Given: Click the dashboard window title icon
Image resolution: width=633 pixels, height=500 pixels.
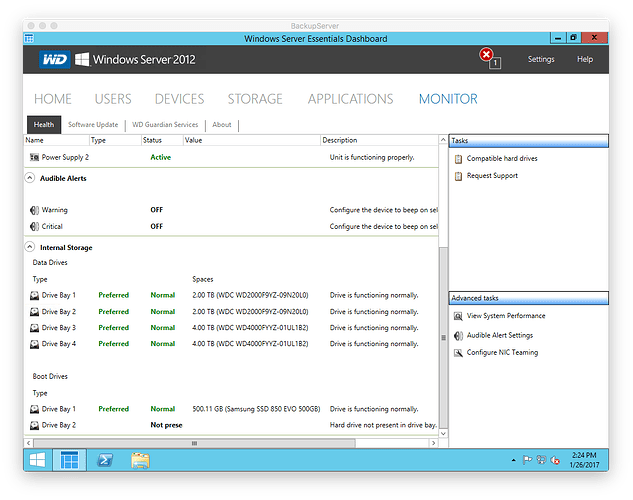Looking at the screenshot, I should pos(29,39).
